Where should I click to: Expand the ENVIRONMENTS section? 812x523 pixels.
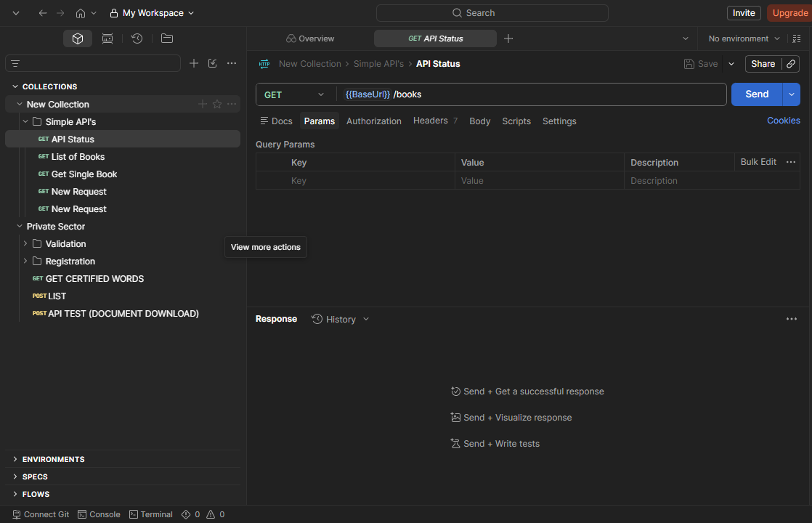coord(15,459)
